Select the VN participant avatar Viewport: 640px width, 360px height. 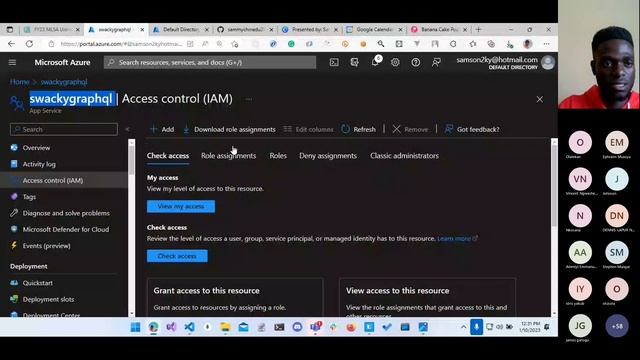[580, 179]
